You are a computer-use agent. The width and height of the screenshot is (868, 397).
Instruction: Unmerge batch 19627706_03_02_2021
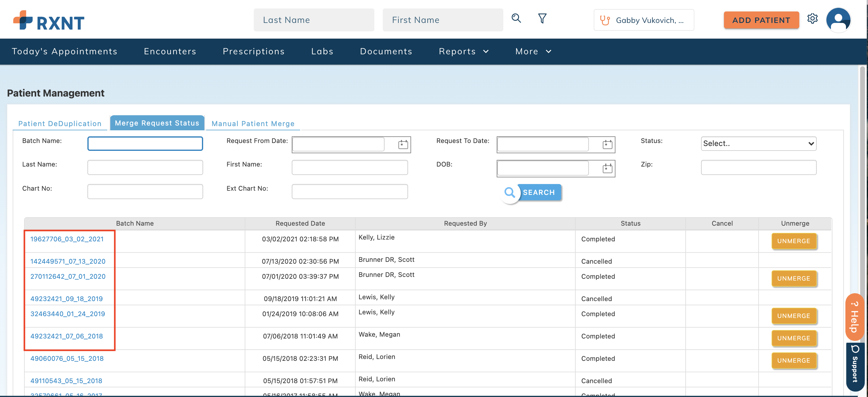click(794, 241)
